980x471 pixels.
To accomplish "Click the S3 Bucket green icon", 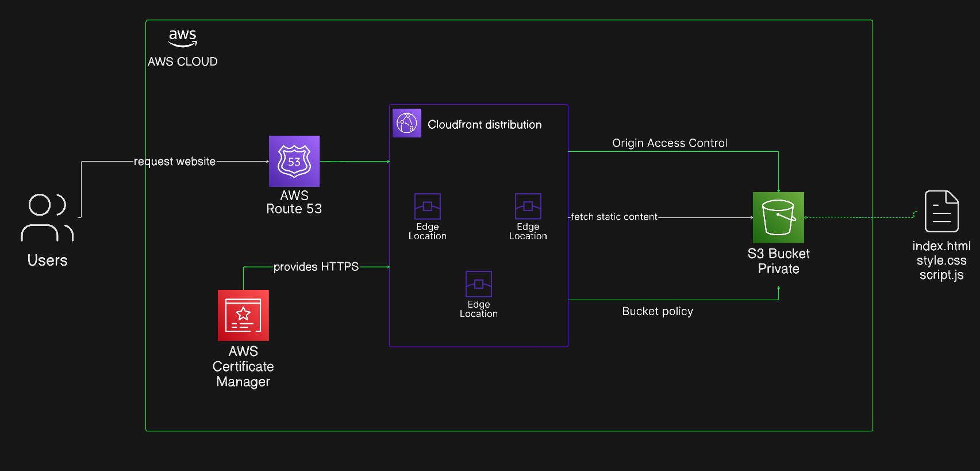I will [x=778, y=217].
